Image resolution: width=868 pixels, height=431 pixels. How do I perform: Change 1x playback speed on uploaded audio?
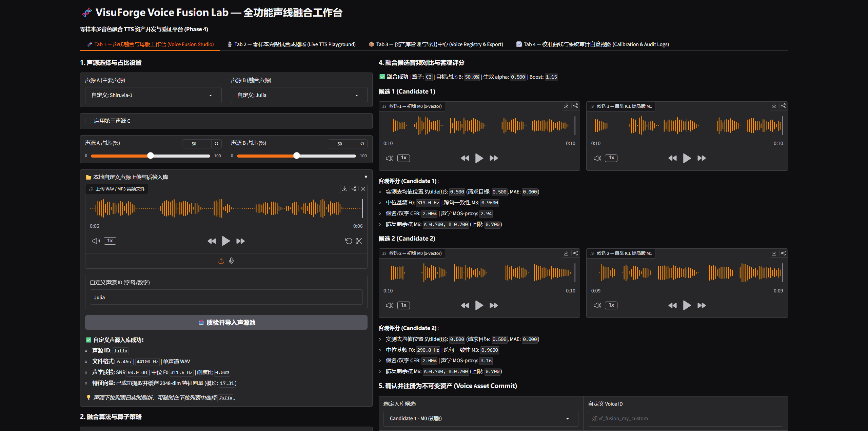pos(110,241)
